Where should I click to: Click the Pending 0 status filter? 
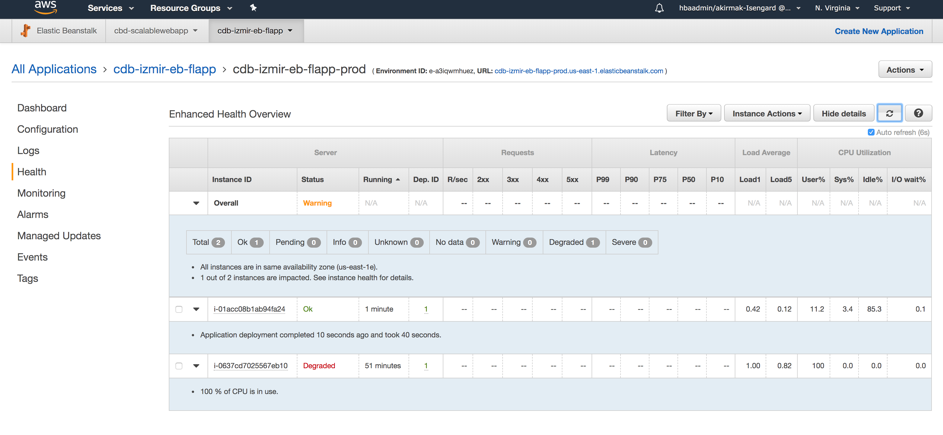[298, 242]
